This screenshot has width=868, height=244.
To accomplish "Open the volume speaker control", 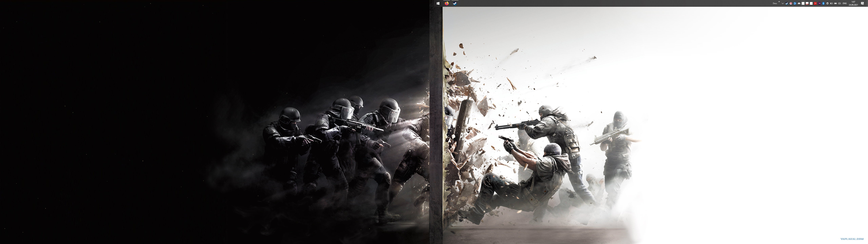I will tap(840, 3).
